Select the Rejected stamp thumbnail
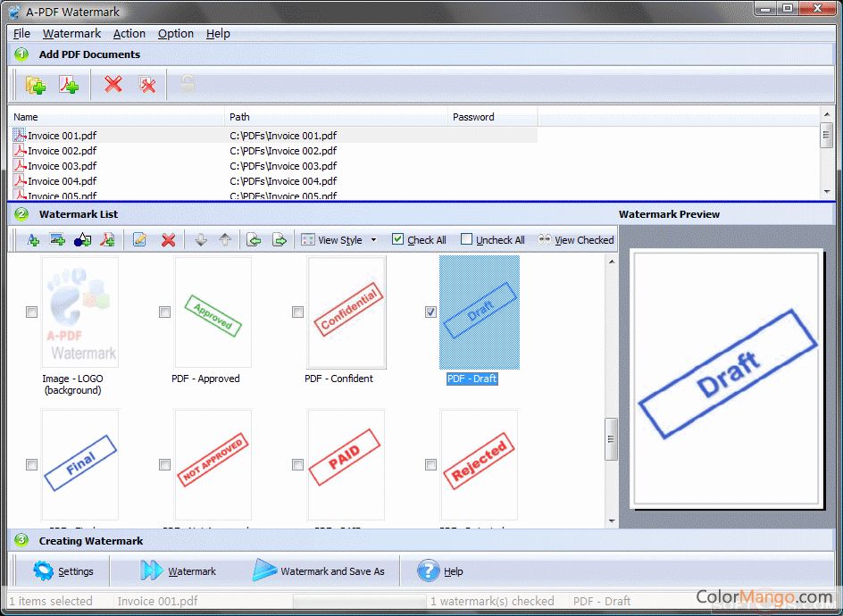Image resolution: width=843 pixels, height=616 pixels. tap(479, 464)
